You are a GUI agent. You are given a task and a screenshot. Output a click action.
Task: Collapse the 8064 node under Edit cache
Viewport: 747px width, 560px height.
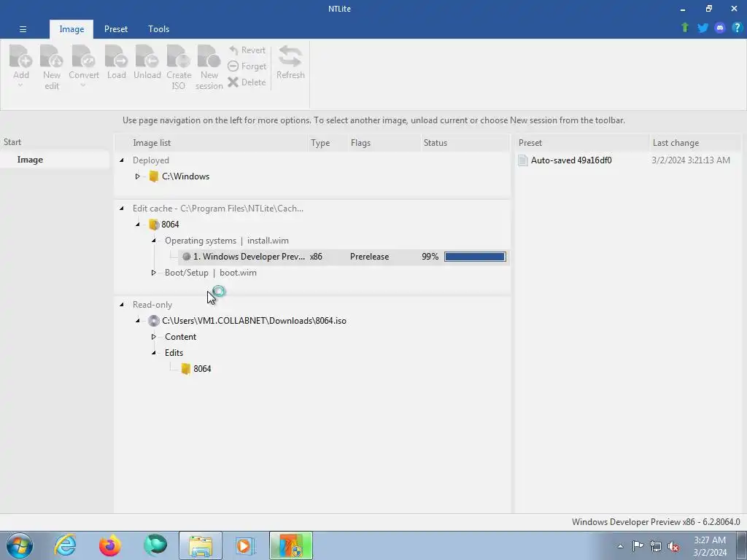pos(137,225)
